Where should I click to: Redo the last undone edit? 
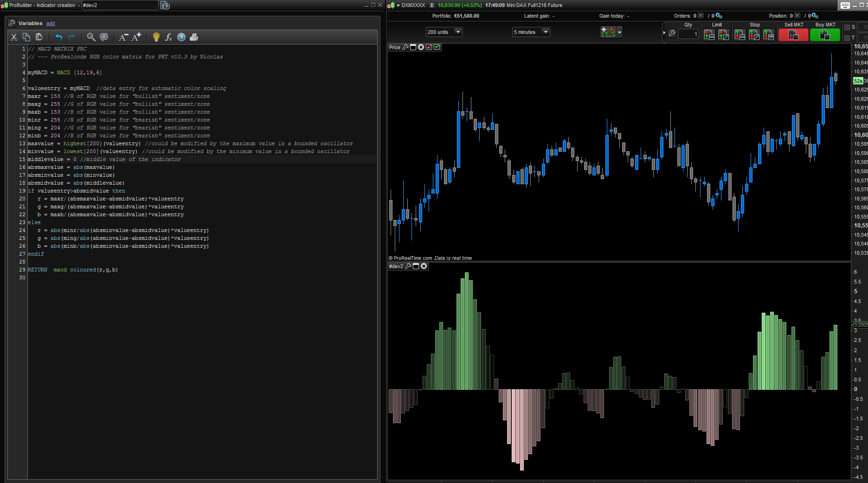(71, 37)
